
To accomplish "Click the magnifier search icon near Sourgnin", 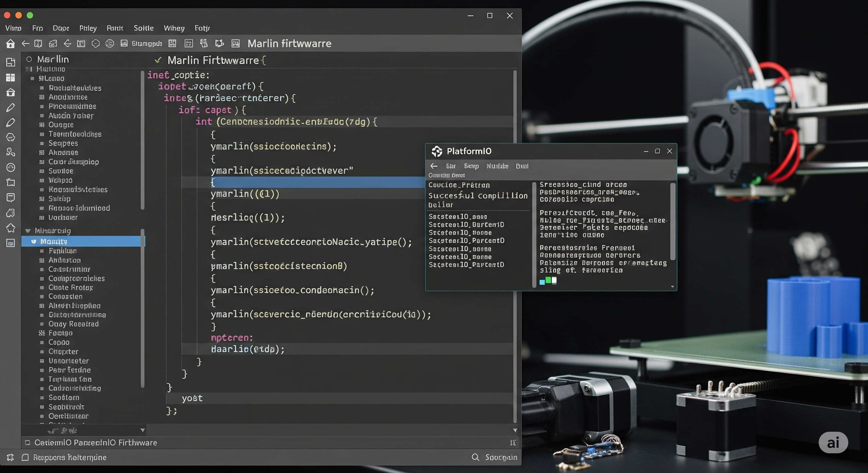I will [x=475, y=457].
